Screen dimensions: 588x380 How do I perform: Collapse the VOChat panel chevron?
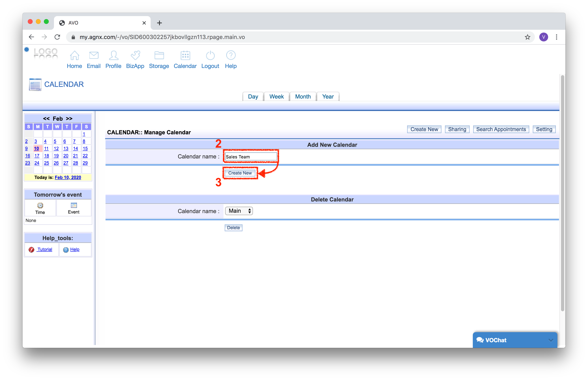[x=551, y=340]
